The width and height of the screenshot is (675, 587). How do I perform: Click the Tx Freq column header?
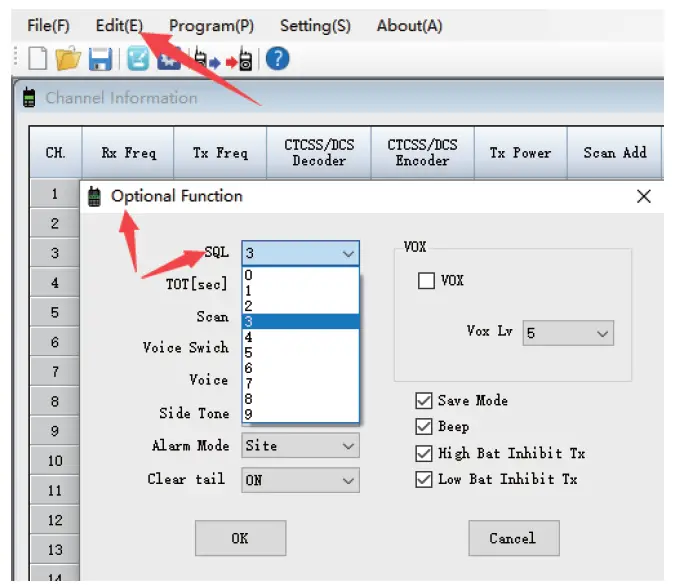click(x=220, y=152)
